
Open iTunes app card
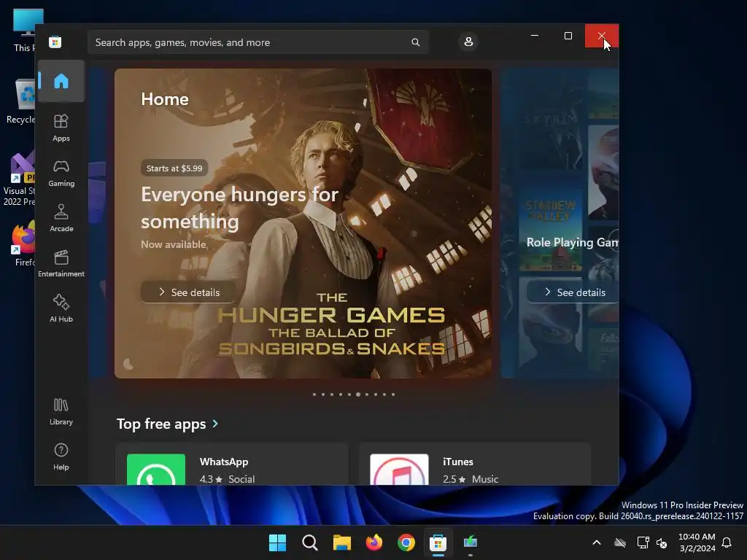pos(475,464)
